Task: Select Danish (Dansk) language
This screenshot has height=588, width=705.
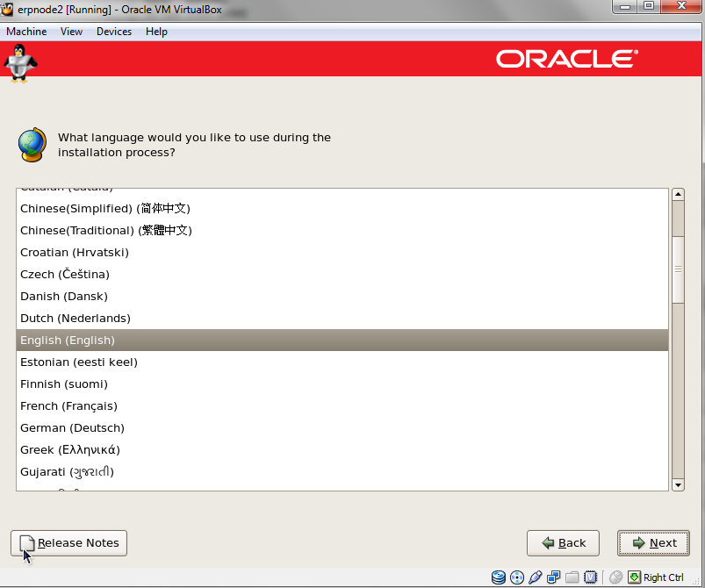Action: [x=342, y=297]
